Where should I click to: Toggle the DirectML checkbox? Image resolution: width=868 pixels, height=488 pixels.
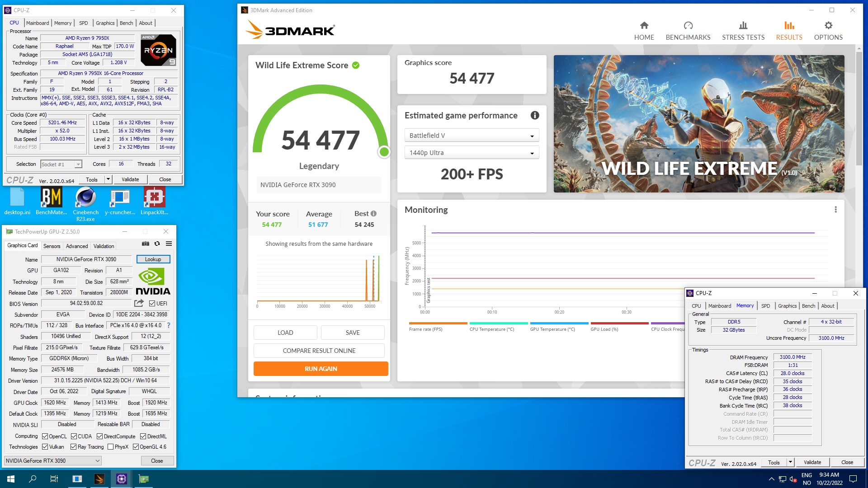pyautogui.click(x=143, y=436)
